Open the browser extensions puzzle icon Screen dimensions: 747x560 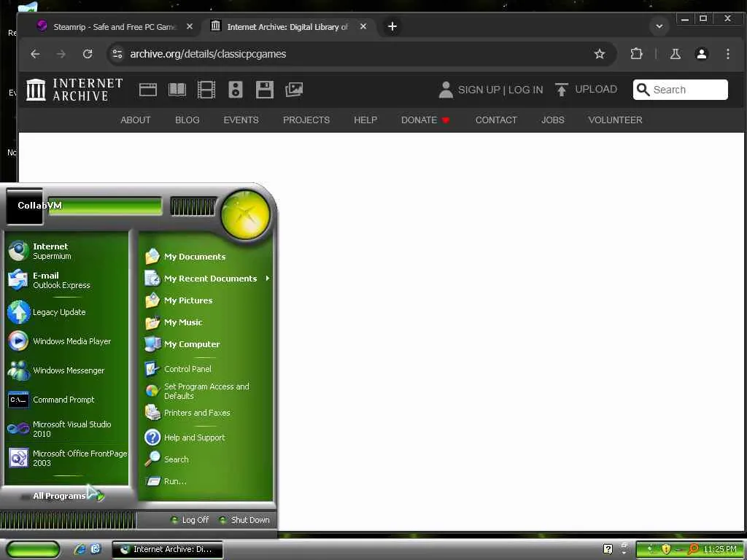click(x=636, y=54)
